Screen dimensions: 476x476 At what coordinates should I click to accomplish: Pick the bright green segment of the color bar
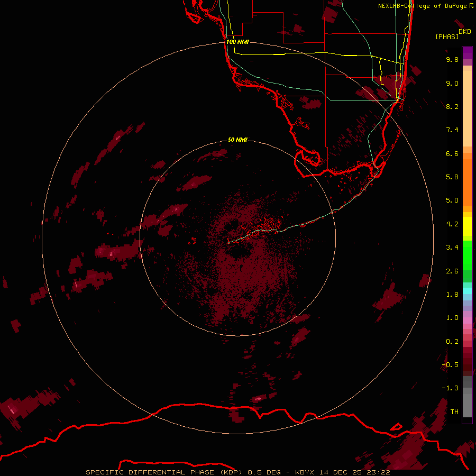pyautogui.click(x=467, y=255)
